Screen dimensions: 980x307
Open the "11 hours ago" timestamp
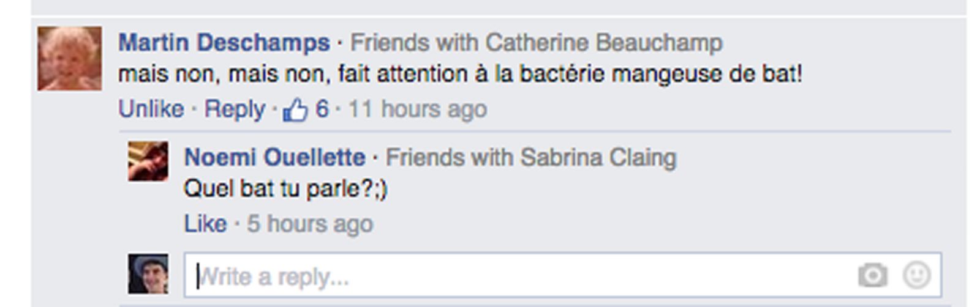[418, 109]
